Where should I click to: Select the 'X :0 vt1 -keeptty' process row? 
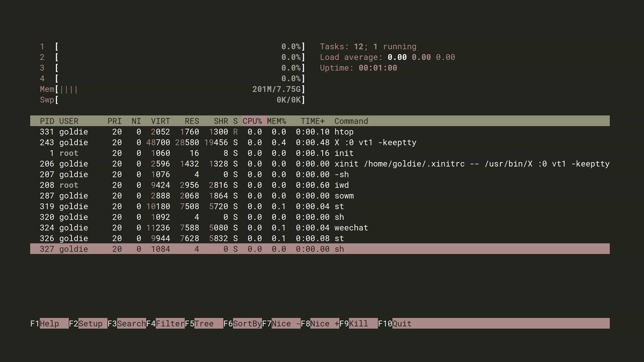pyautogui.click(x=320, y=142)
